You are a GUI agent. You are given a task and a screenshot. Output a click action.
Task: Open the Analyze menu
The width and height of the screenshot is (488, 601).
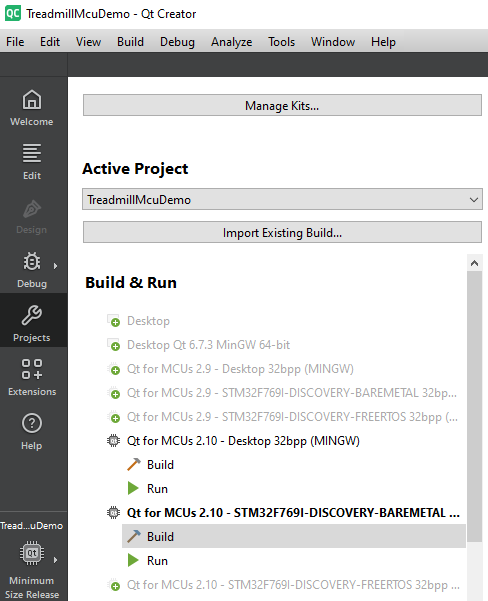coord(232,42)
